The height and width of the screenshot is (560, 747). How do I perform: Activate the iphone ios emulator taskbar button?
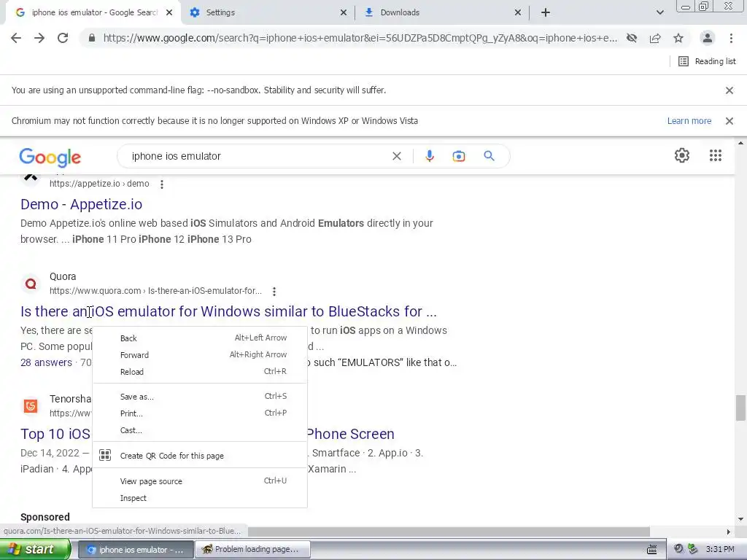[x=136, y=550]
